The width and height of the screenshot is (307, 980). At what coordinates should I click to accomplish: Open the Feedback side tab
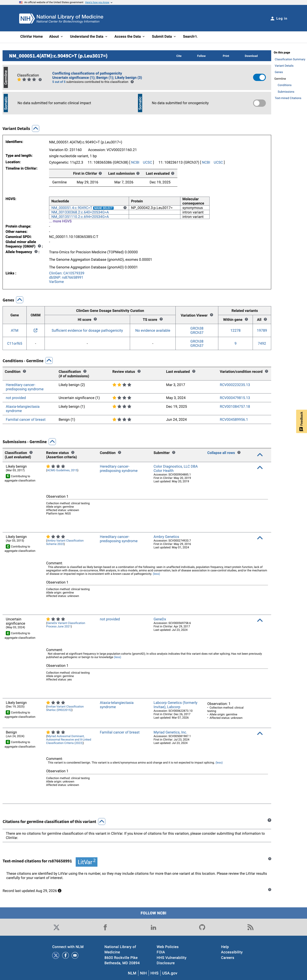301,421
